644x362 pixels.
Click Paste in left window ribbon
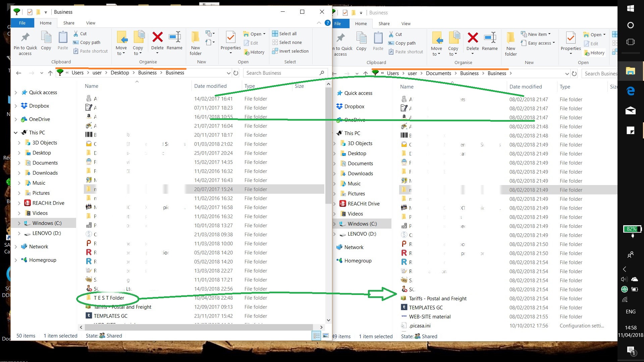tap(63, 40)
